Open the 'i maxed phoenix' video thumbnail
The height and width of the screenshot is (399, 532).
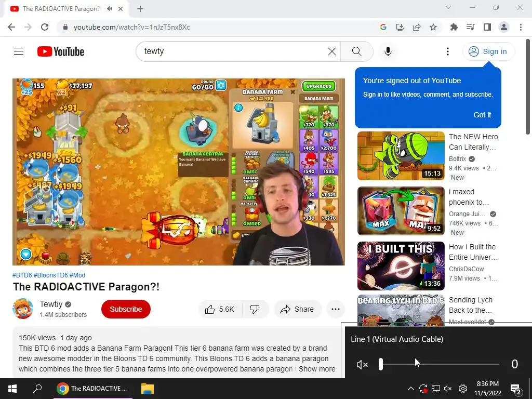coord(401,211)
